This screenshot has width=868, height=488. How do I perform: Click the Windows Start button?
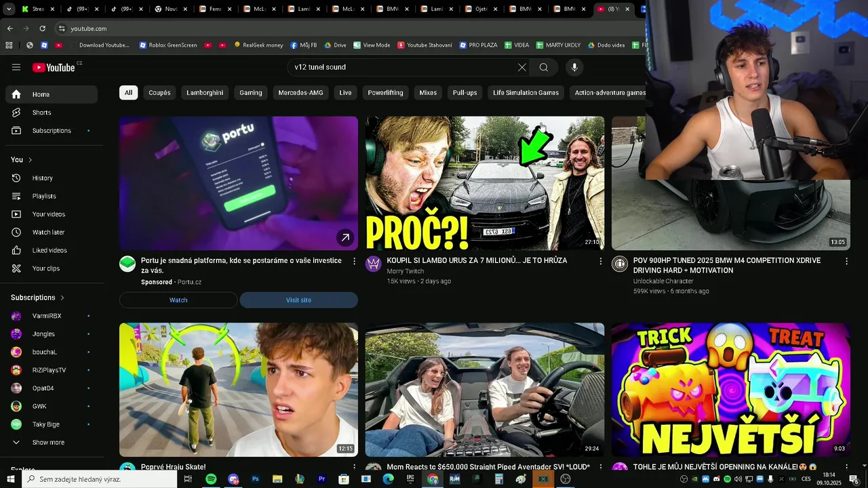point(11,479)
